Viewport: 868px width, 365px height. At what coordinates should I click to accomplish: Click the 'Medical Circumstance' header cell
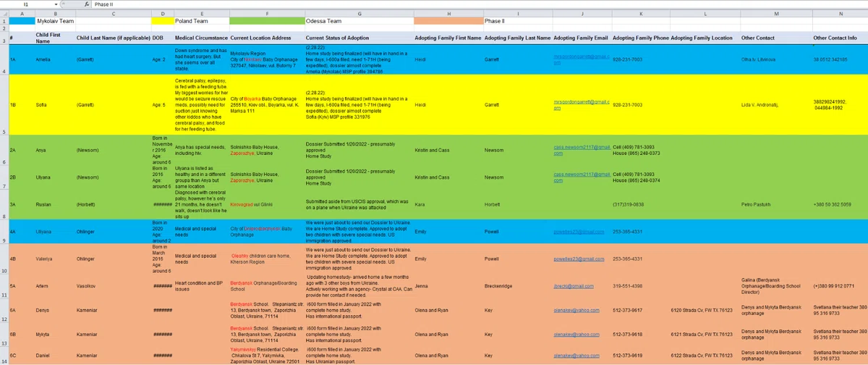coord(201,37)
